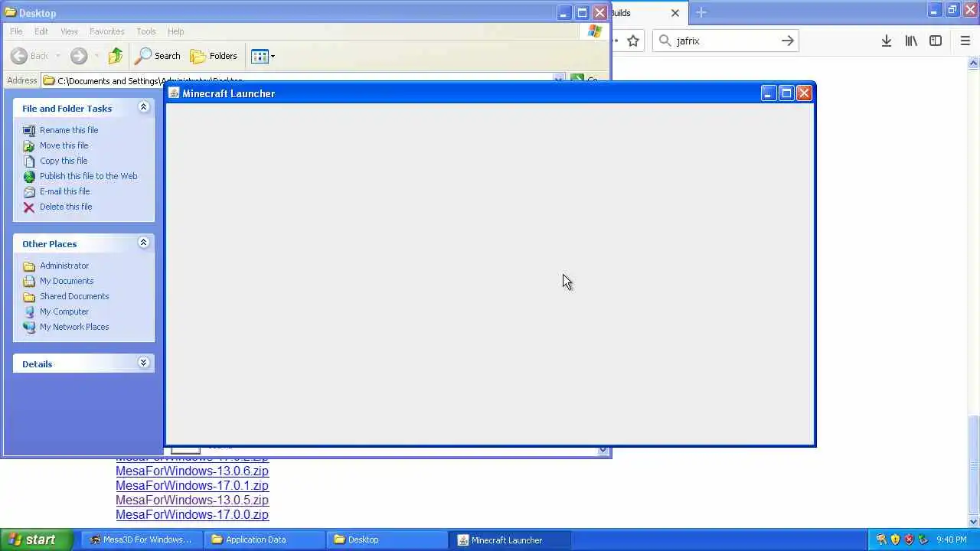Click the Minecraft Launcher title bar icon
Screen dimensions: 980x551
tap(174, 93)
